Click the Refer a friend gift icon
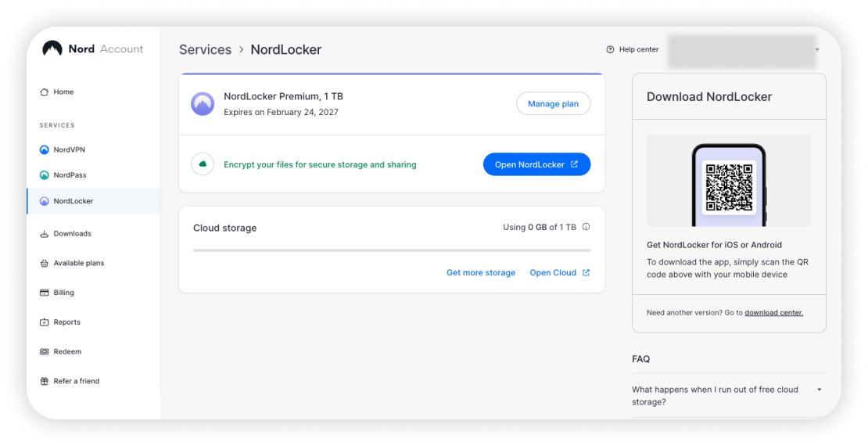The image size is (868, 446). [x=45, y=381]
